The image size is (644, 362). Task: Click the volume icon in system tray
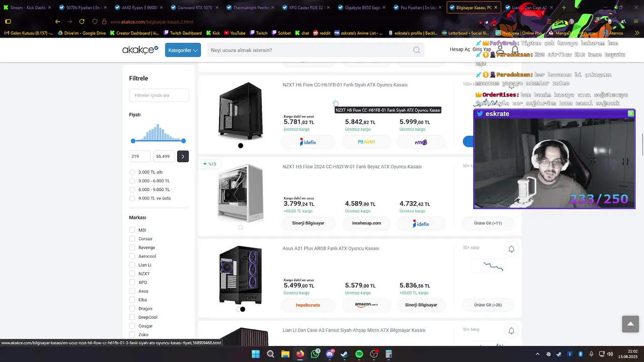pyautogui.click(x=610, y=354)
